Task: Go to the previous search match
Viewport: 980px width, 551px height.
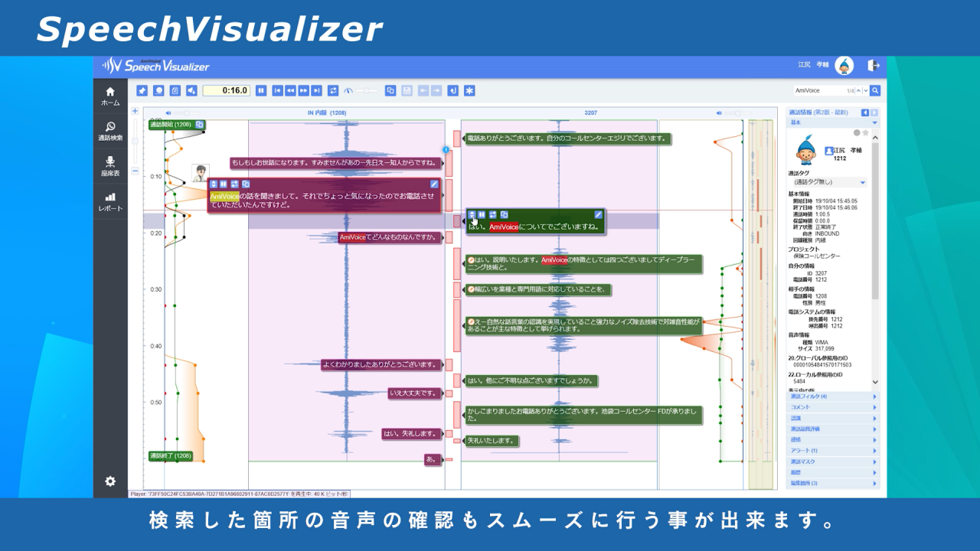Action: (x=858, y=90)
